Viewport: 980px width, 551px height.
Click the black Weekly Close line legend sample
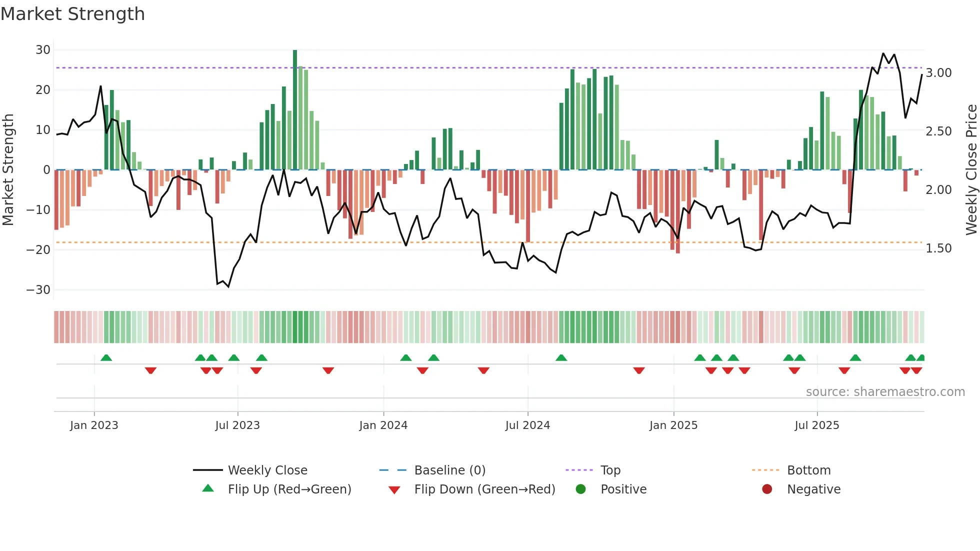(207, 470)
